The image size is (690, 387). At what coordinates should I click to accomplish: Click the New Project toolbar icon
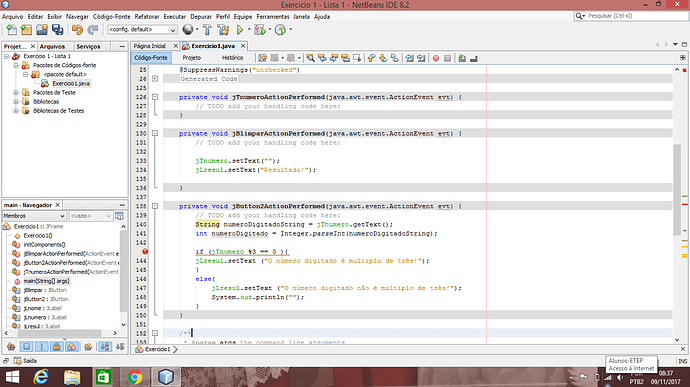click(x=26, y=29)
